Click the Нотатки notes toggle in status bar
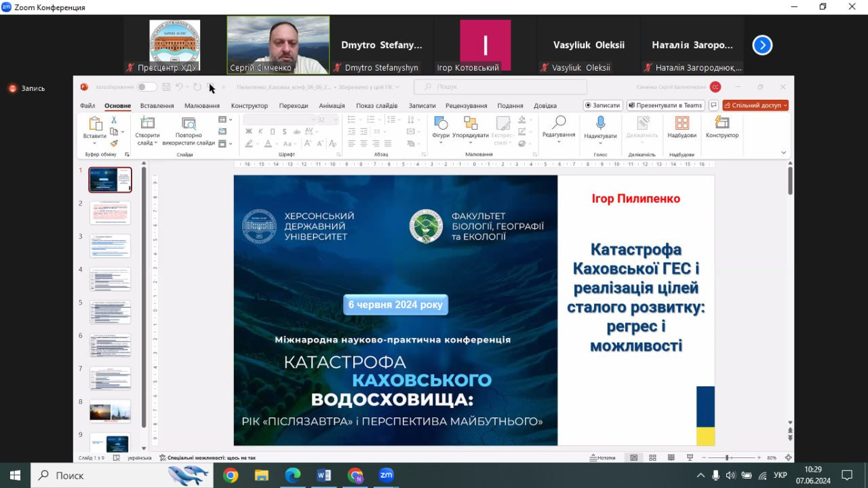Viewport: 868px width, 488px height. coord(602,457)
